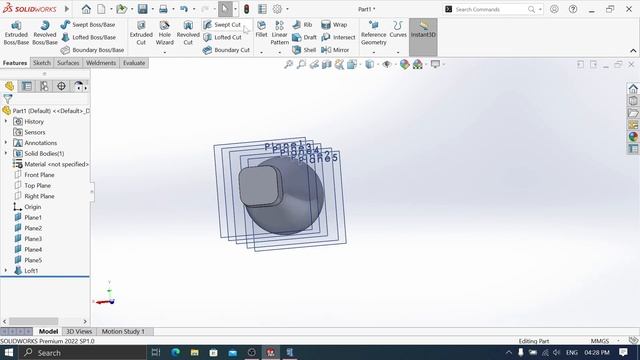The height and width of the screenshot is (360, 640).
Task: Choose Swept Boss/Base feature
Action: point(88,24)
